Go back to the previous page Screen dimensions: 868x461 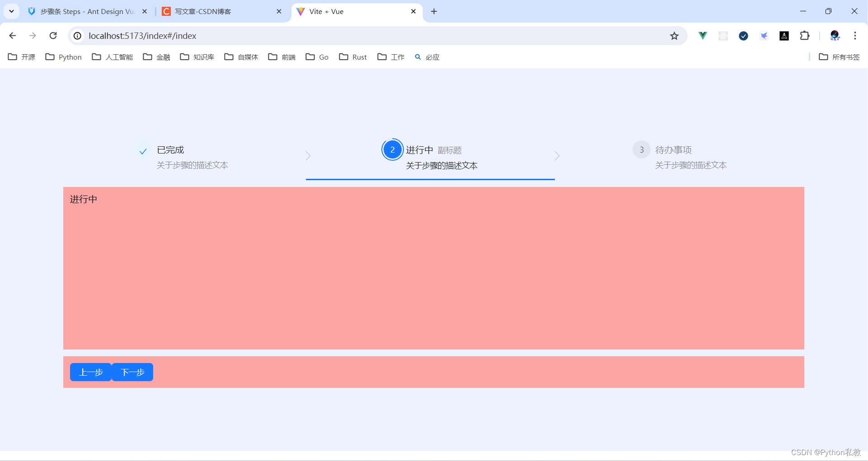coord(13,36)
